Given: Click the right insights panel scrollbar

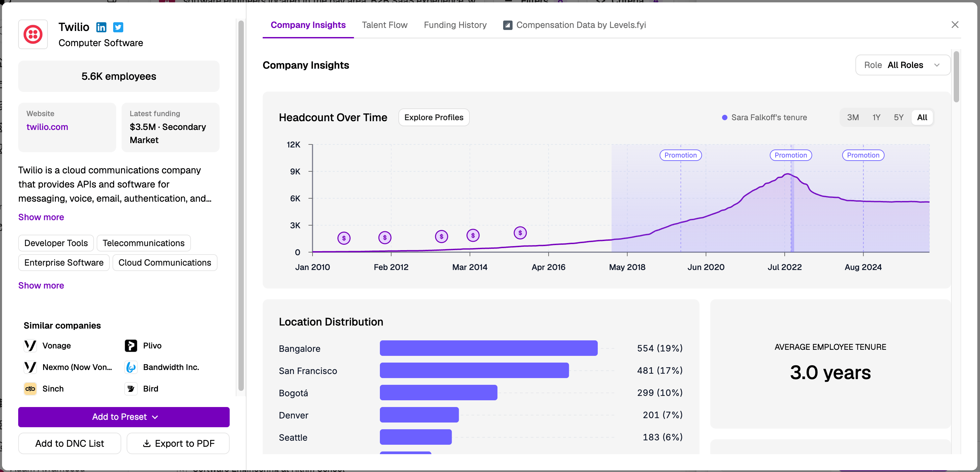Looking at the screenshot, I should [x=956, y=76].
